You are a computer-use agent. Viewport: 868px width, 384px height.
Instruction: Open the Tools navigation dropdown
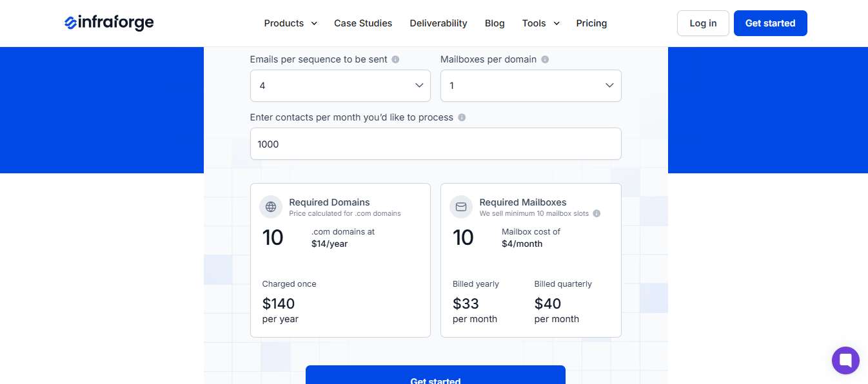(540, 23)
